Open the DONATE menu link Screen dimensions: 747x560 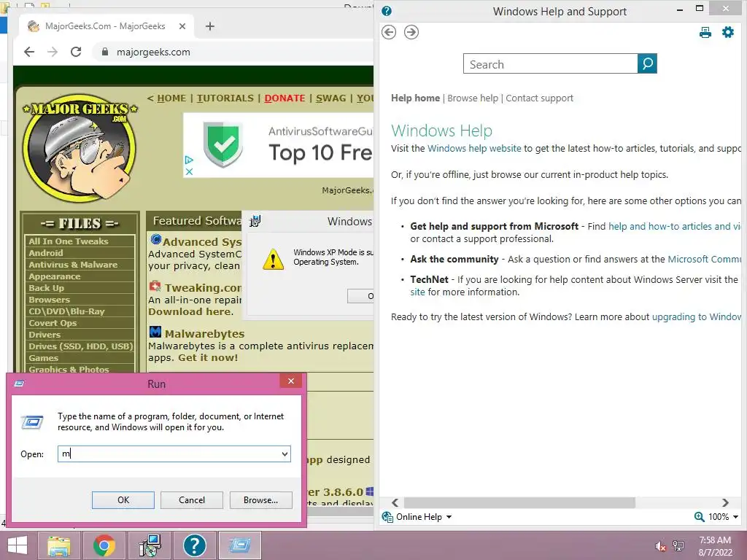point(285,98)
